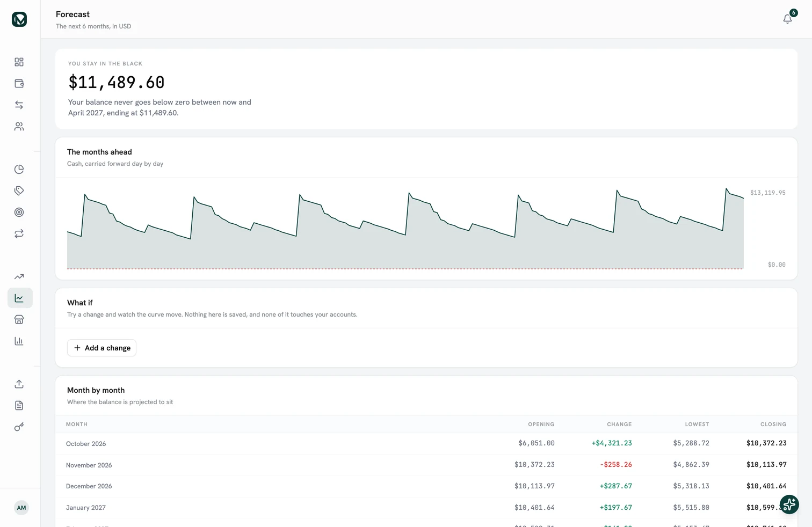Open the pie chart budgets icon
The image size is (812, 527).
[x=19, y=170]
